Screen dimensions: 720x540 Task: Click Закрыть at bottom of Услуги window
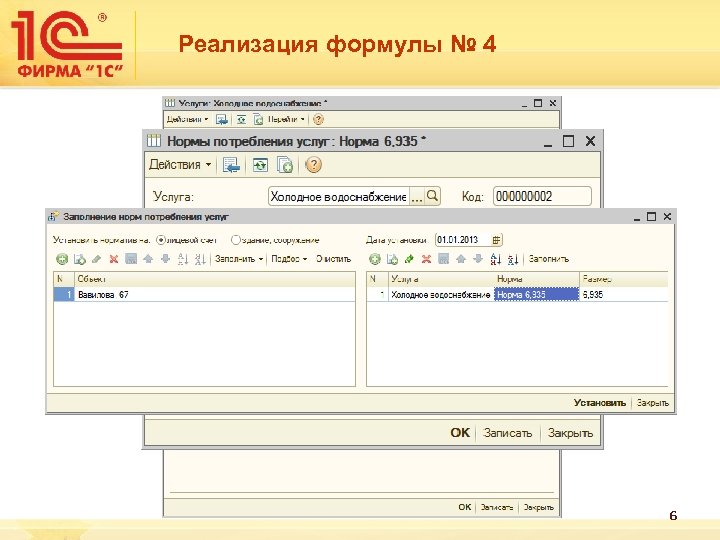point(539,507)
